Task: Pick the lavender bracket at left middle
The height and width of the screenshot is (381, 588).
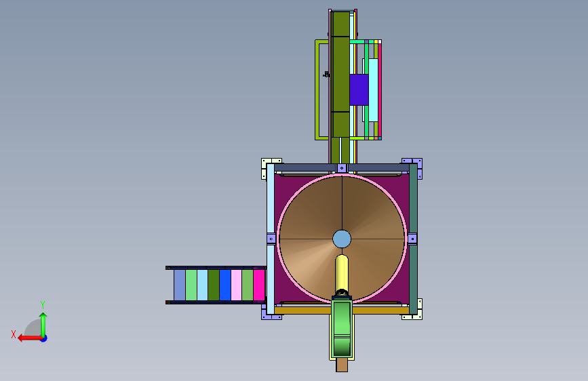Action: [271, 239]
